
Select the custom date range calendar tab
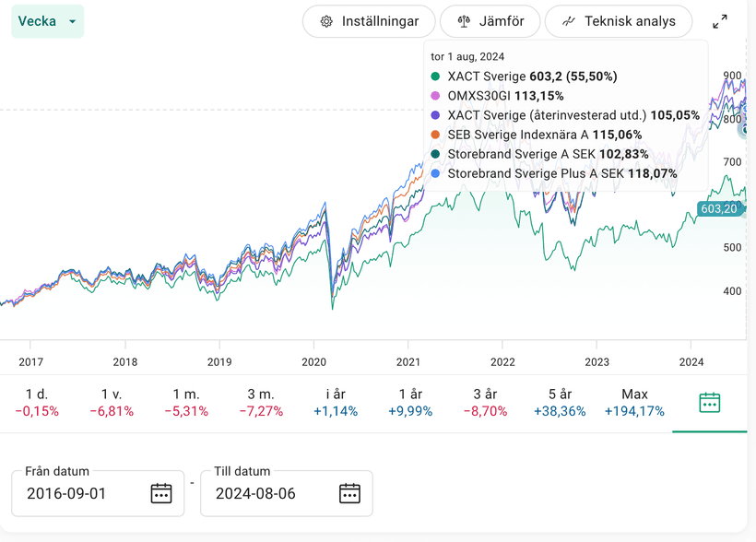[709, 403]
